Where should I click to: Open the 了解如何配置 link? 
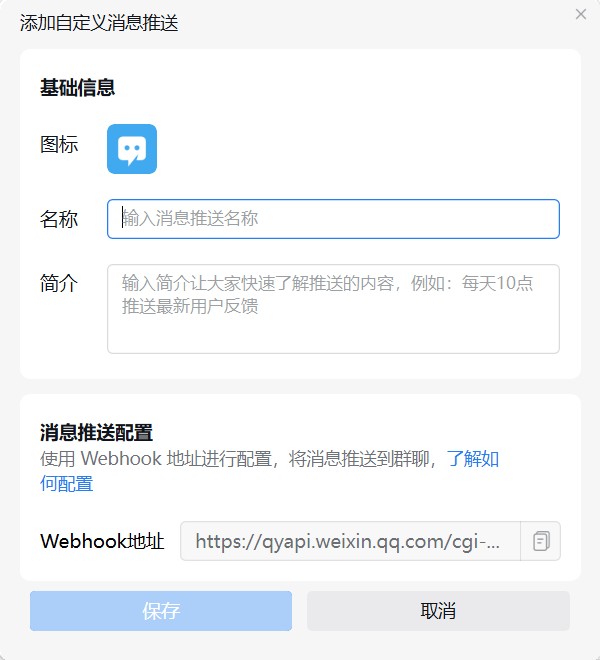[x=472, y=460]
